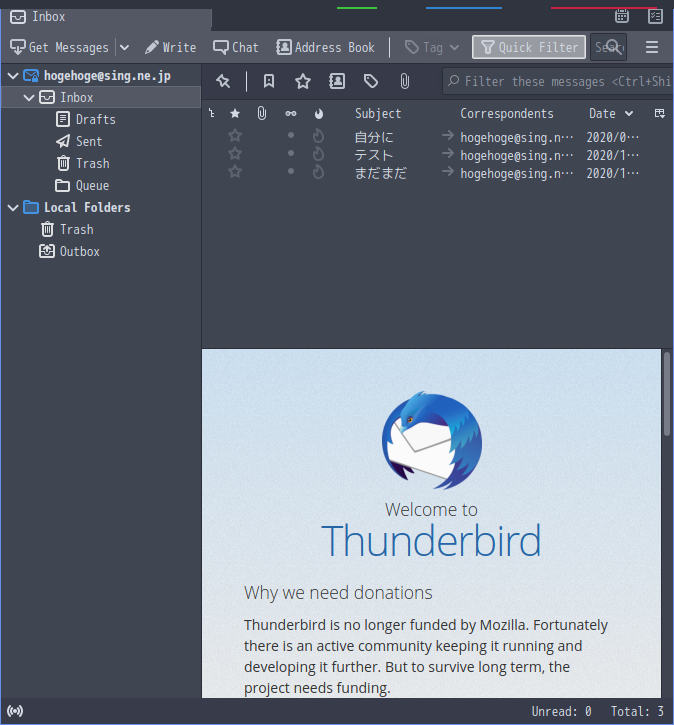
Task: Sort by Subject column
Action: pos(378,113)
